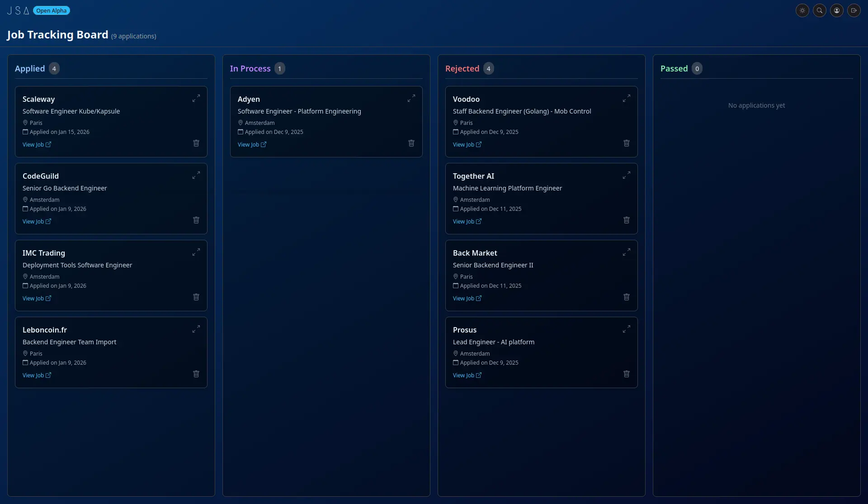Image resolution: width=868 pixels, height=504 pixels.
Task: Click the Adyen company name
Action: tap(249, 99)
